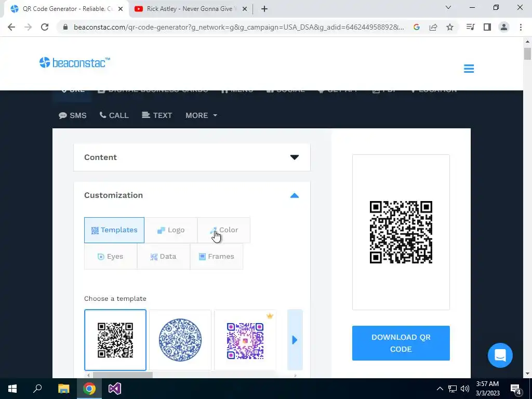Toggle the browser side panel
Viewport: 532px width, 399px height.
487,27
